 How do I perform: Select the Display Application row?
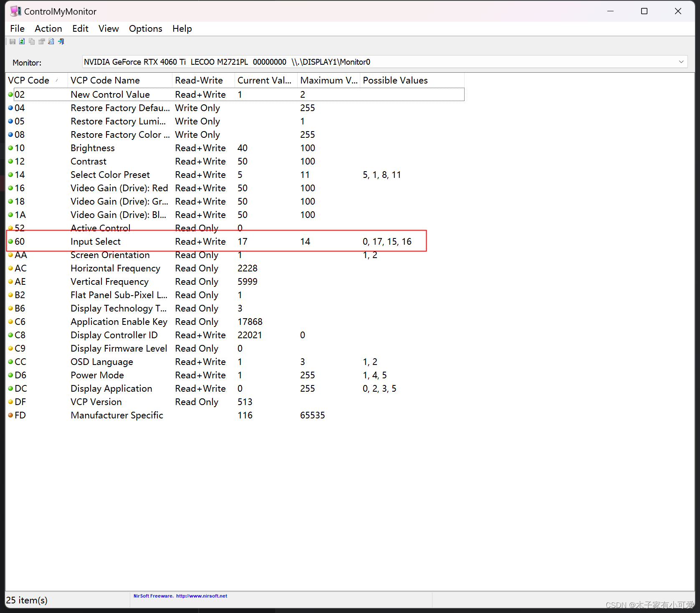(236, 388)
